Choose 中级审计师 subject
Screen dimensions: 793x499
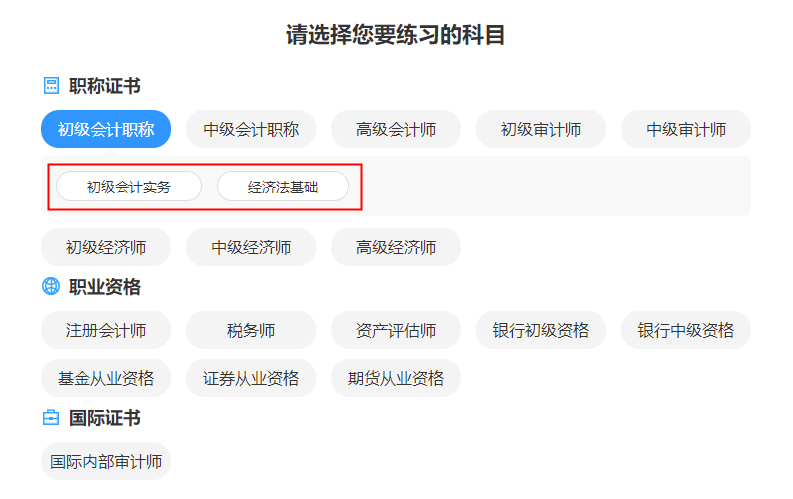(x=686, y=129)
